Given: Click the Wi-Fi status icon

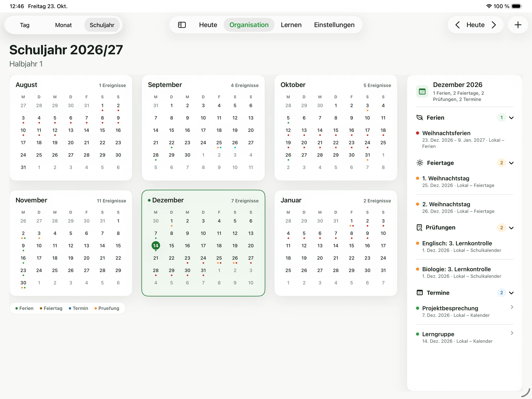Looking at the screenshot, I should coord(489,6).
